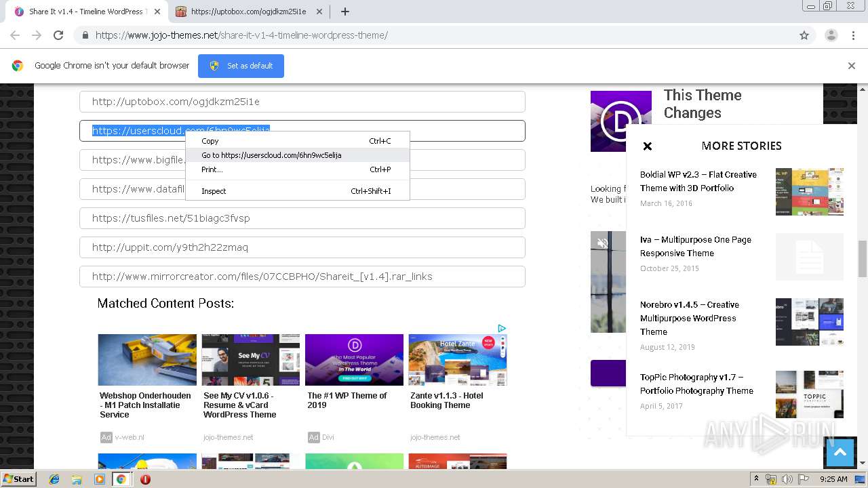Click the flag action center tray icon

pyautogui.click(x=804, y=479)
